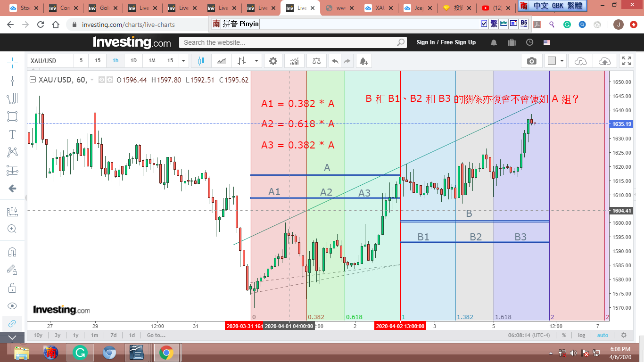Select the candlestick chart style icon

point(201,61)
